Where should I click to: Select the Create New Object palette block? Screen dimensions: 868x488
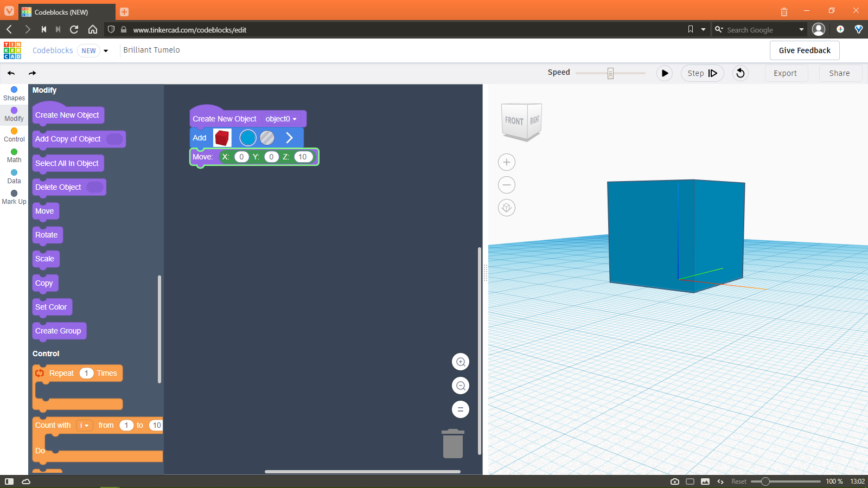click(x=67, y=115)
